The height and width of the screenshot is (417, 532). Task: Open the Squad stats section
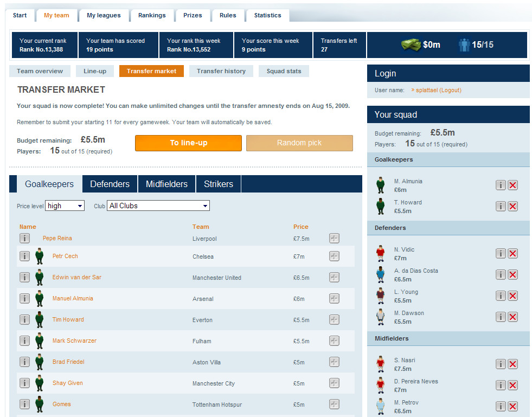(x=284, y=71)
